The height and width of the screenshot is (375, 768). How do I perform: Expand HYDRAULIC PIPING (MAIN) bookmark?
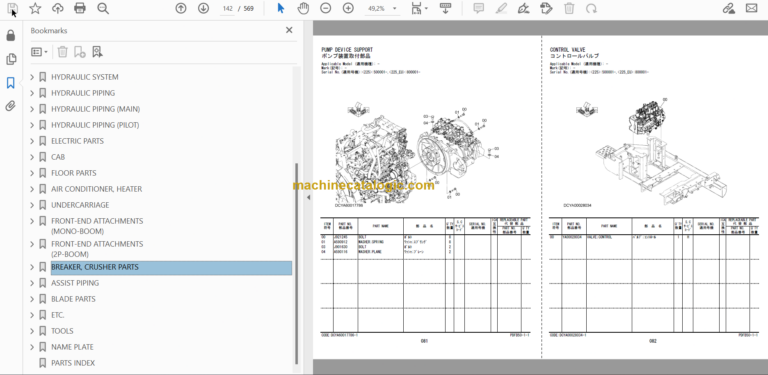(x=32, y=109)
